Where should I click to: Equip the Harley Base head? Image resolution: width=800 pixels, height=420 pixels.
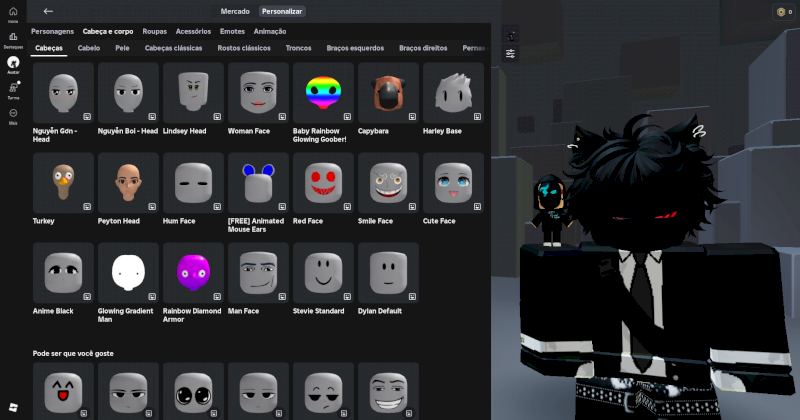point(454,93)
